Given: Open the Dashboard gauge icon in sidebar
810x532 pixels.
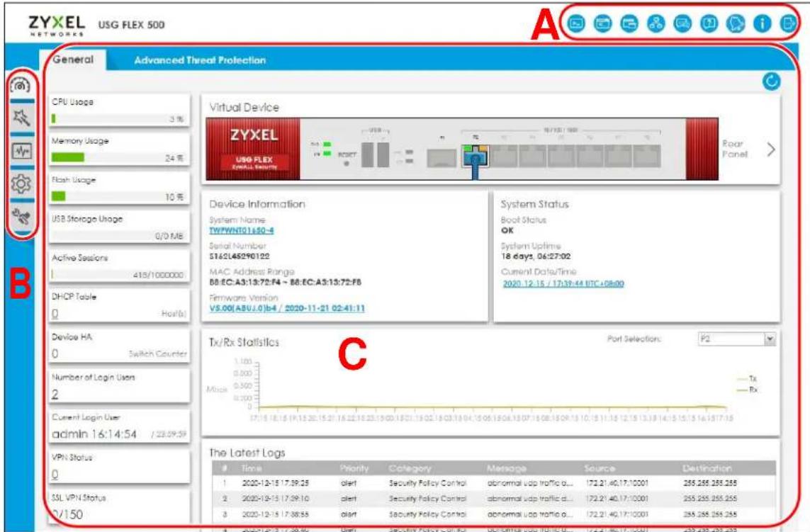Looking at the screenshot, I should click(21, 85).
